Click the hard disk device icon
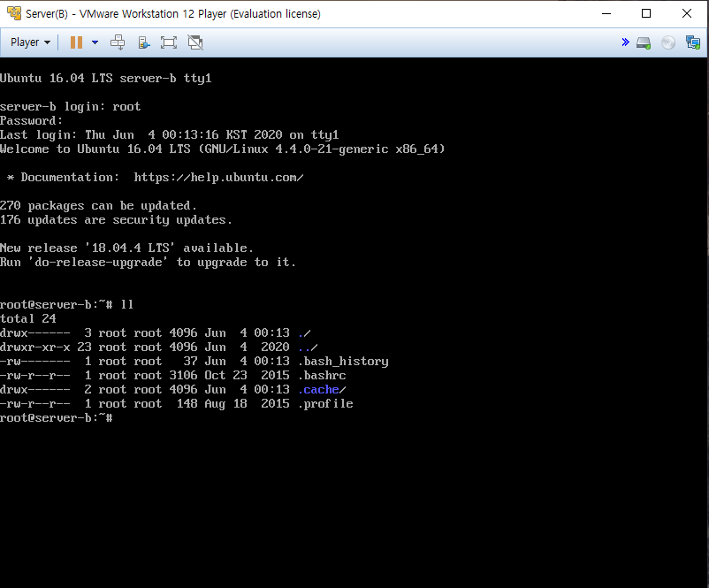The width and height of the screenshot is (709, 588). (x=644, y=43)
